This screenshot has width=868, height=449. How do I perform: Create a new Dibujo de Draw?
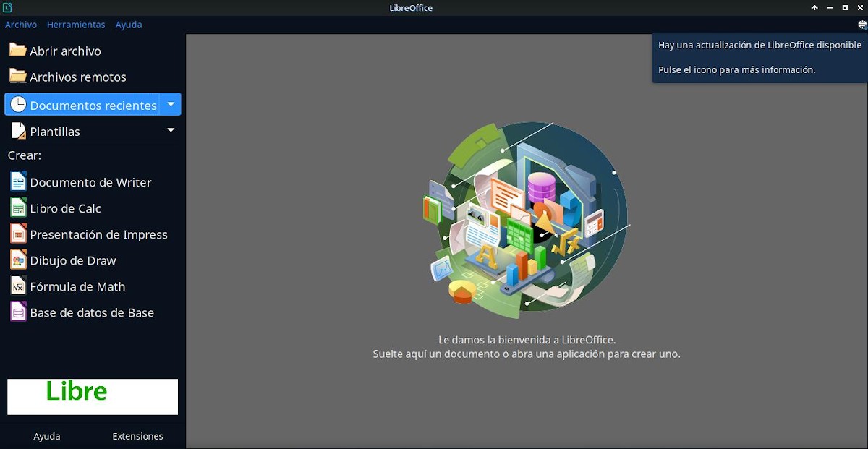point(93,260)
